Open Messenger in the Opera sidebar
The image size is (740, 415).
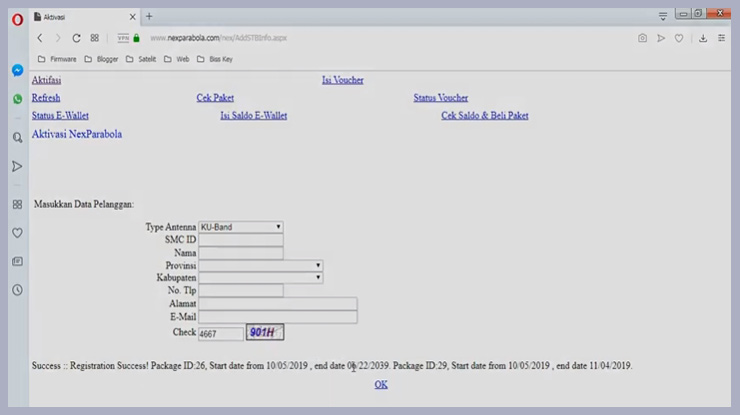click(17, 70)
